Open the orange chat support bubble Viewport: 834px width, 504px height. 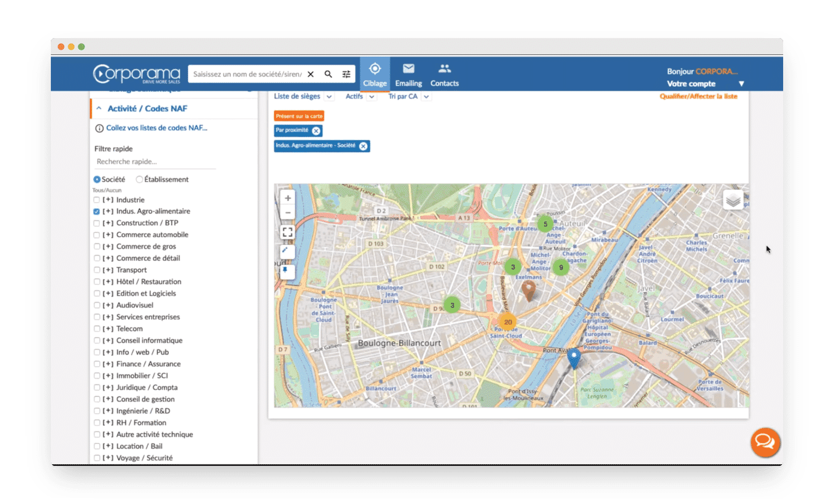point(765,442)
